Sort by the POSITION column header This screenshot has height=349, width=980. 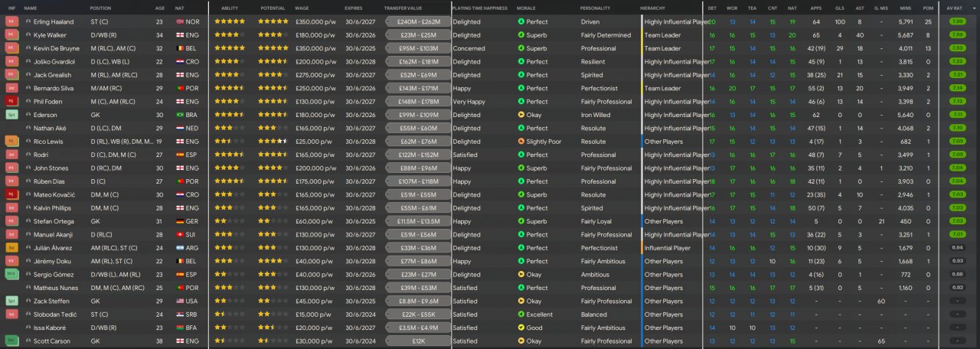[100, 8]
